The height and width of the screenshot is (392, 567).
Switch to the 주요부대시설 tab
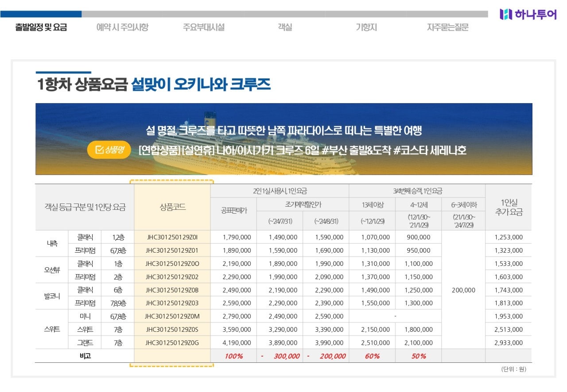tap(204, 27)
